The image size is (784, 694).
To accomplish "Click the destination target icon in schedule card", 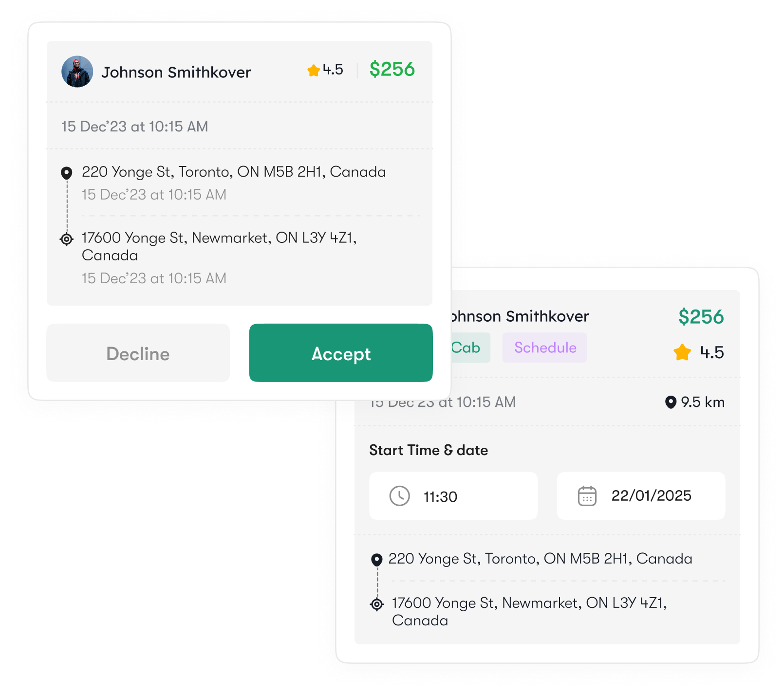I will click(376, 604).
